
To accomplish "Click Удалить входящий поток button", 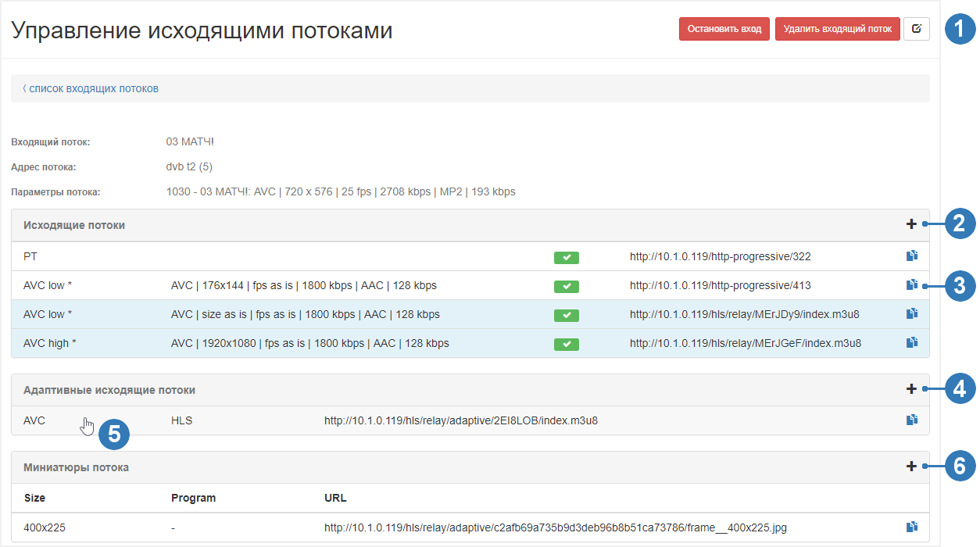I will 837,29.
